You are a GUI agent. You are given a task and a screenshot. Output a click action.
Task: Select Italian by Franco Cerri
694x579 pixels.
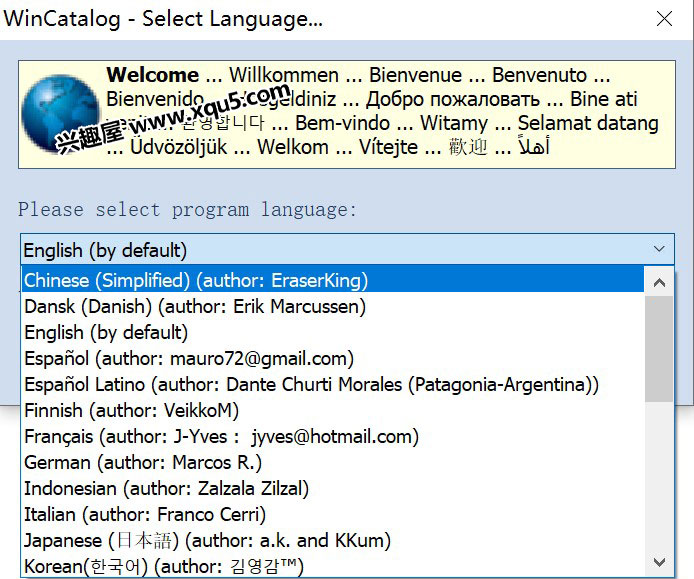point(333,514)
